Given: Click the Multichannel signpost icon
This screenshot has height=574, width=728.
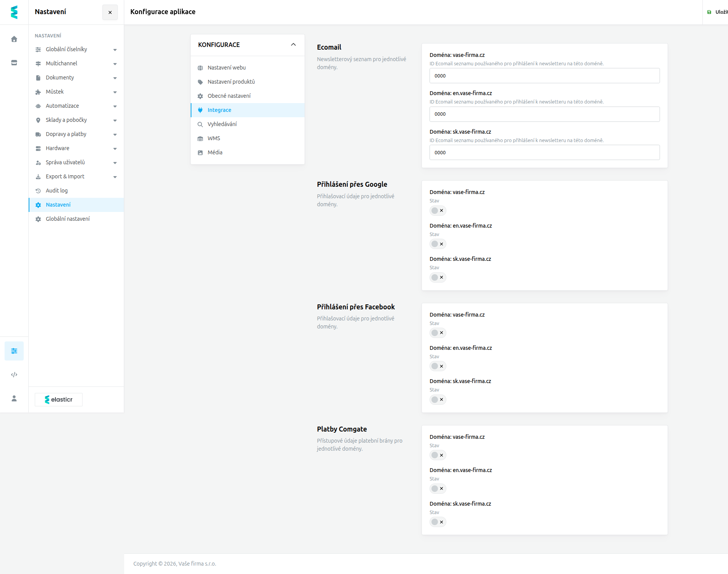Looking at the screenshot, I should pos(38,64).
